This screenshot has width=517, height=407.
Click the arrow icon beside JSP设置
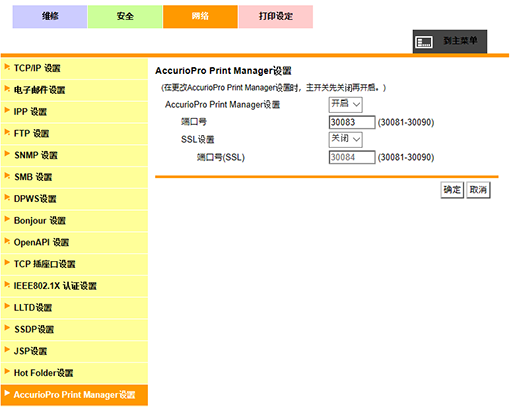(x=7, y=350)
